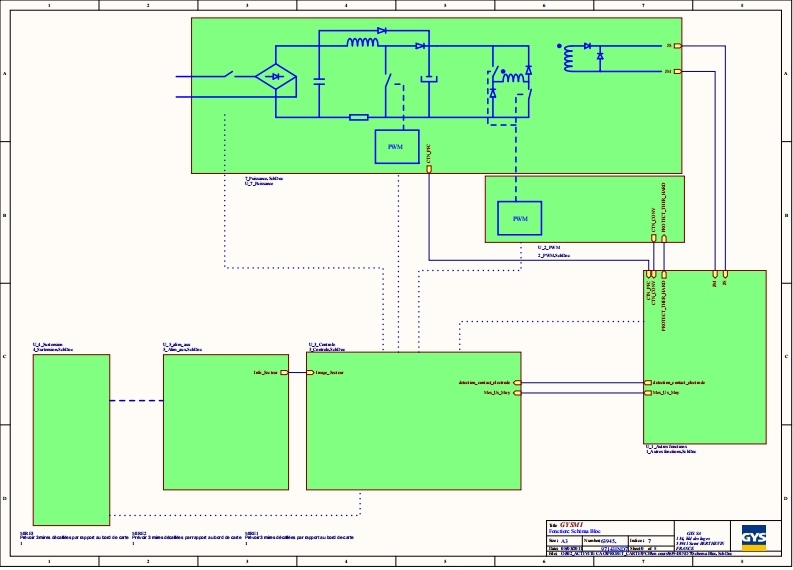Viewport: 793px width, 570px height.
Task: Click the detection_contact_electrode port on the Controle block
Action: coord(517,382)
